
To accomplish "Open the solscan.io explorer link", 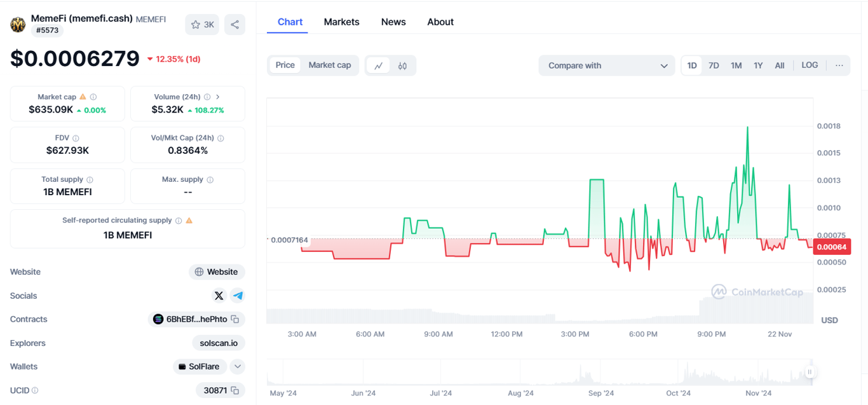I will [219, 343].
